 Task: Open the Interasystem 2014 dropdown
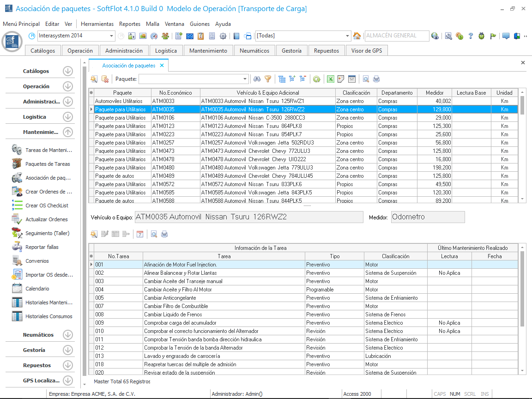(x=112, y=36)
